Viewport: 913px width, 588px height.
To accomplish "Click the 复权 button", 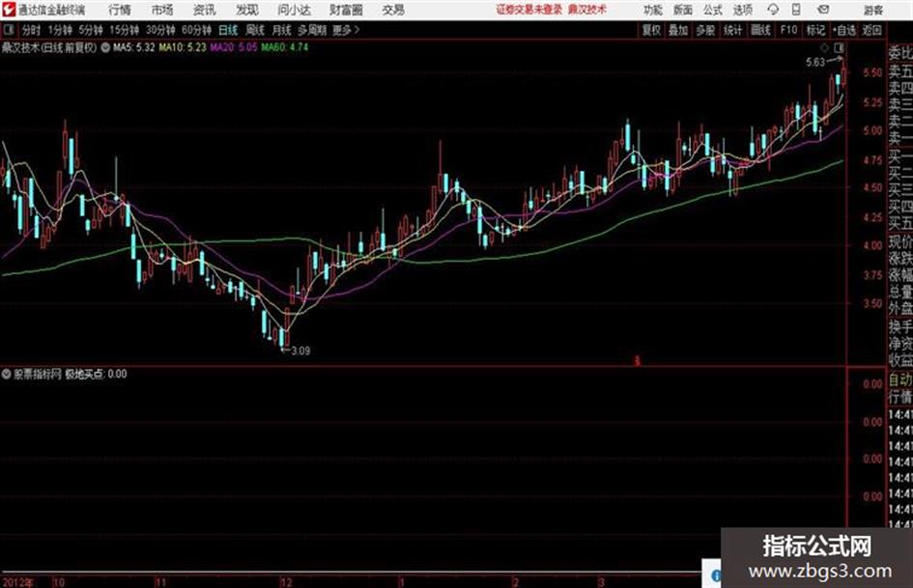I will point(651,30).
